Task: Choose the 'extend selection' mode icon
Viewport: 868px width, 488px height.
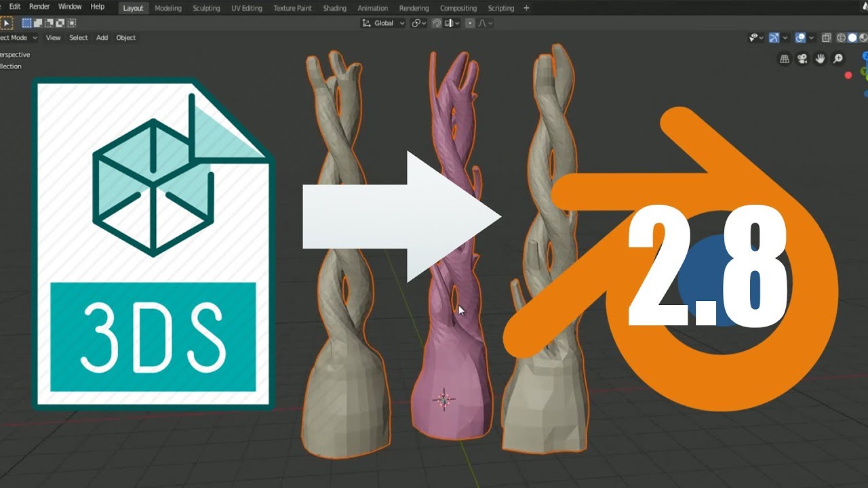Action: pyautogui.click(x=38, y=23)
